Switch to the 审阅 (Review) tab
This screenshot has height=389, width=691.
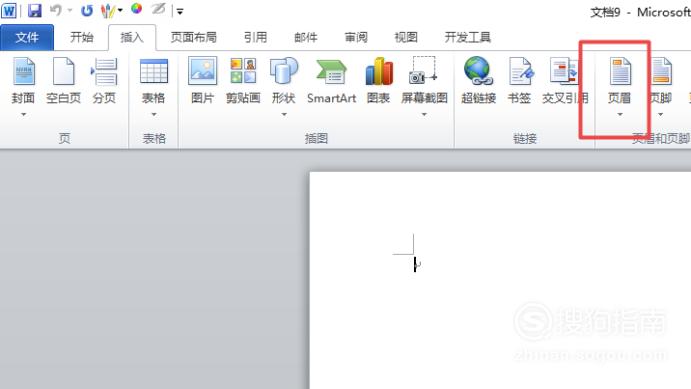tap(356, 37)
